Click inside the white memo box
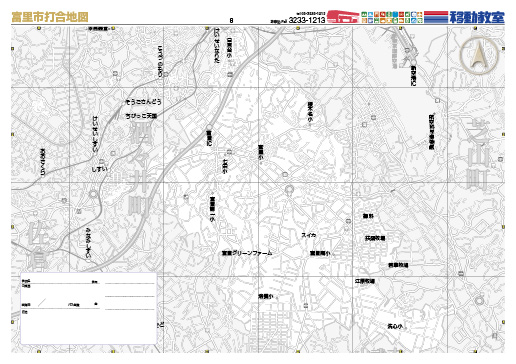Screen dimensions: 516x364 pos(88,308)
